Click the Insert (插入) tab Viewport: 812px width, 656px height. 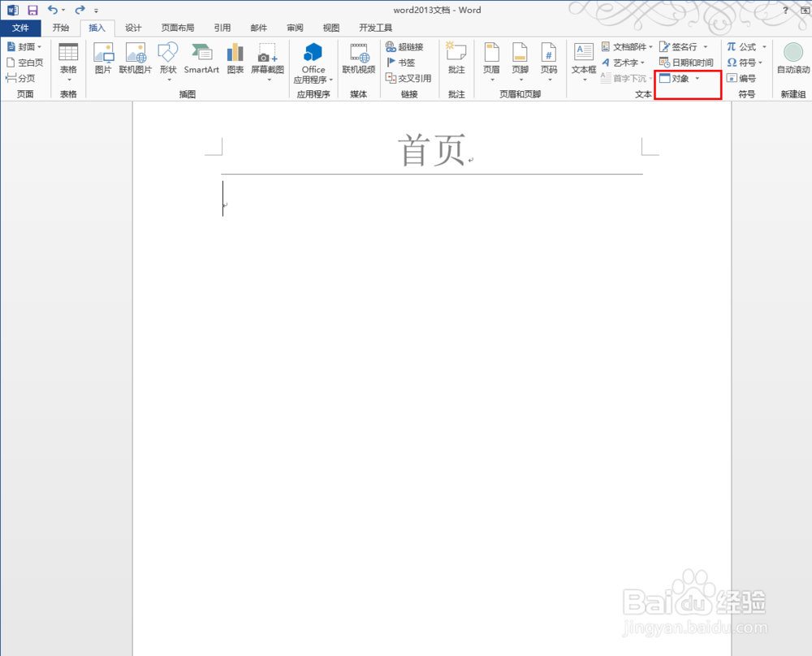click(x=97, y=28)
